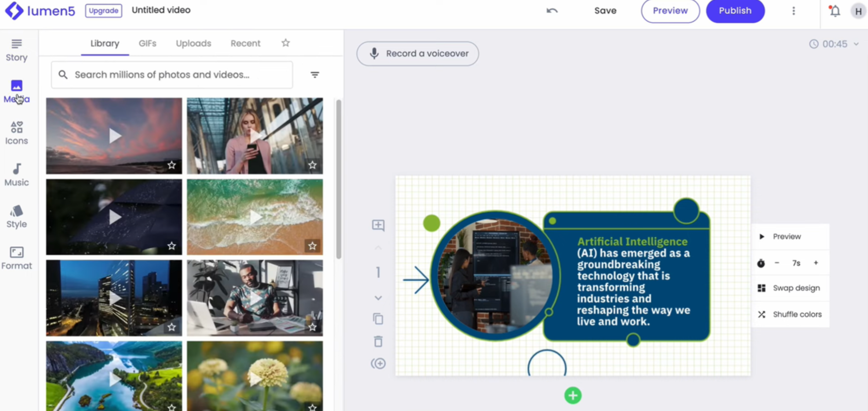Open the Format sidebar panel
The image size is (868, 411).
coord(16,258)
